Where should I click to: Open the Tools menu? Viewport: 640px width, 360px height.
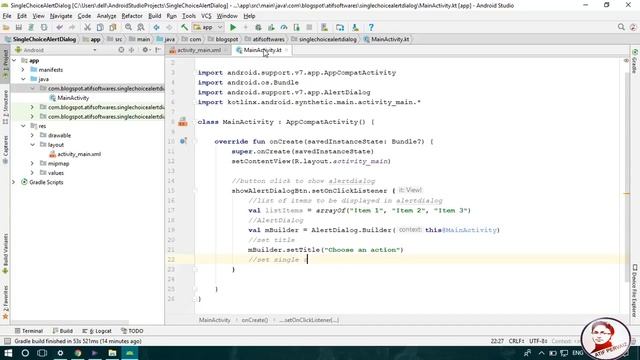pos(189,16)
